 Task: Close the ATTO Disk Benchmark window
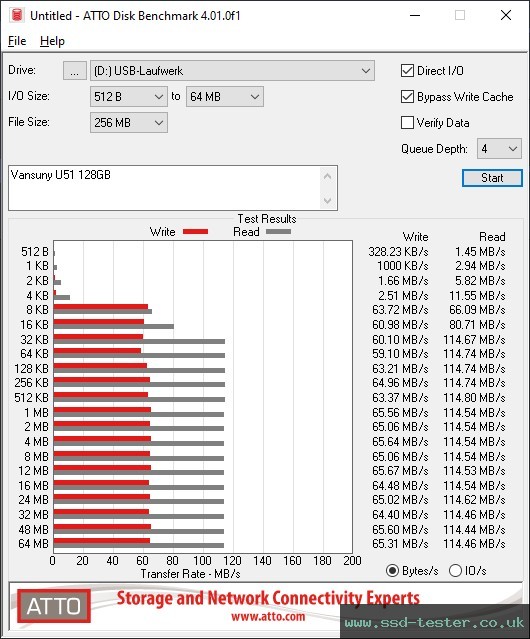[x=506, y=15]
